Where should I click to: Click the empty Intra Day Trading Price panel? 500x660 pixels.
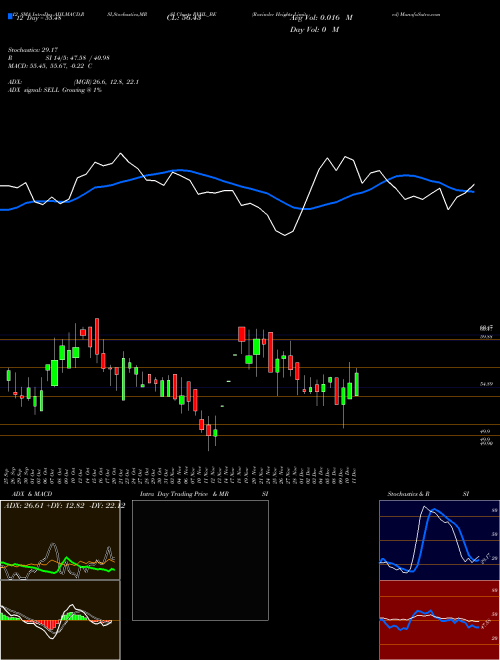[x=200, y=560]
